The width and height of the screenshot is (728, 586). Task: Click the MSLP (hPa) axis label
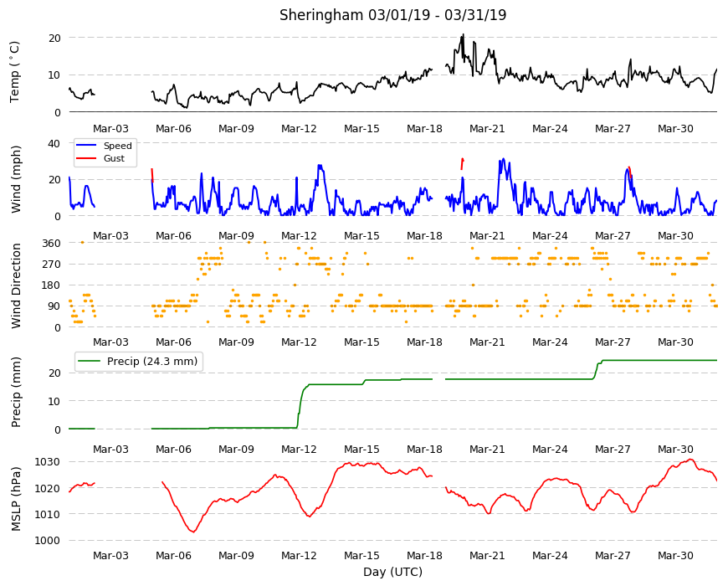tap(16, 500)
